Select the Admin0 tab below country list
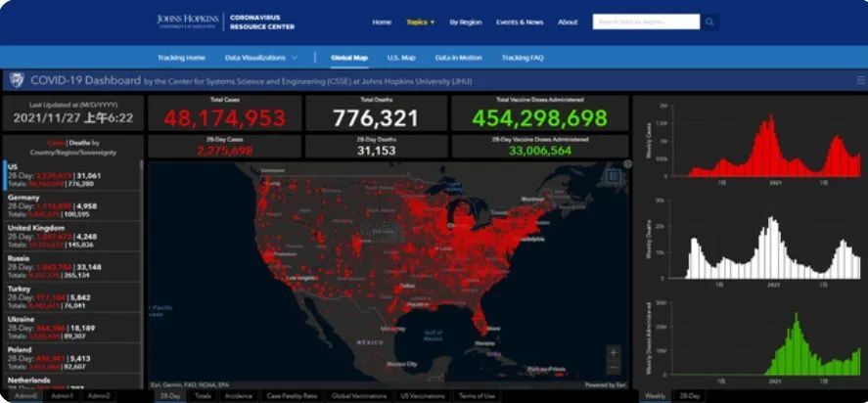Screen dimensions: 868x403 (x=26, y=396)
